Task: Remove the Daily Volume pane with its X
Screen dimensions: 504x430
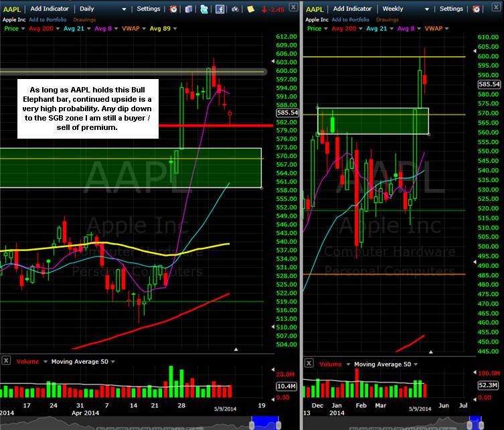Action: (x=6, y=360)
